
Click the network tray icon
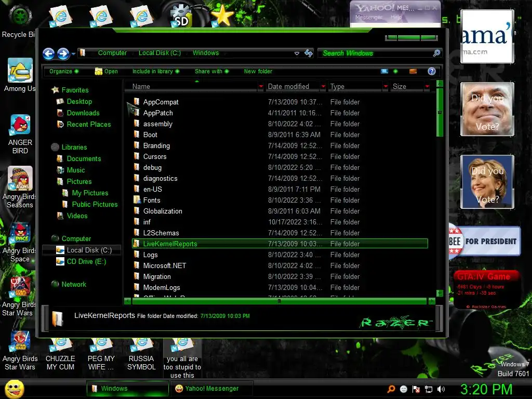(x=429, y=389)
